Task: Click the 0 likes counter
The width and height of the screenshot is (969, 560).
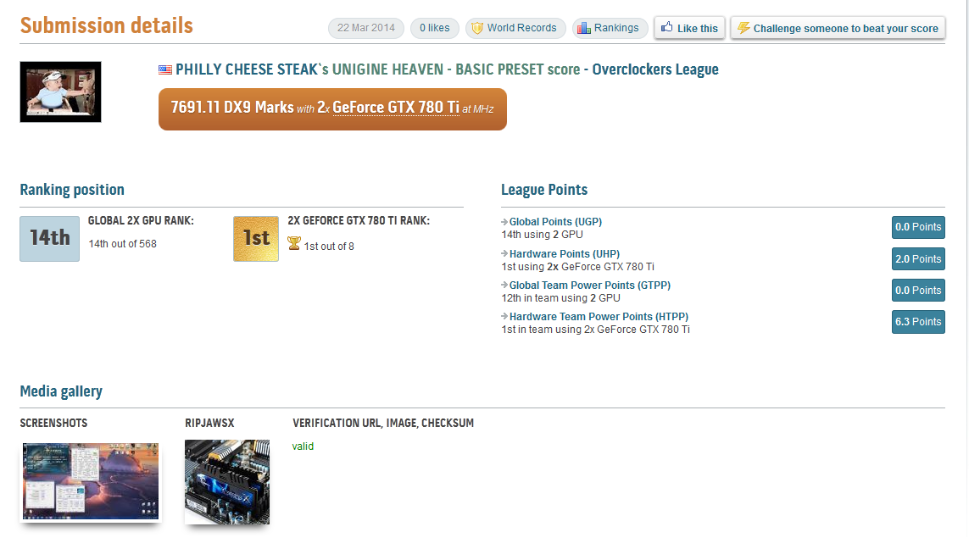Action: [434, 28]
